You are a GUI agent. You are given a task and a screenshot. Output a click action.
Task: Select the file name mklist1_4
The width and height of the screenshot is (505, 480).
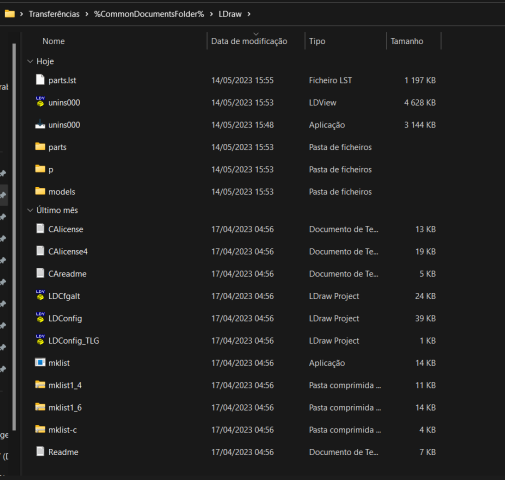tap(65, 386)
